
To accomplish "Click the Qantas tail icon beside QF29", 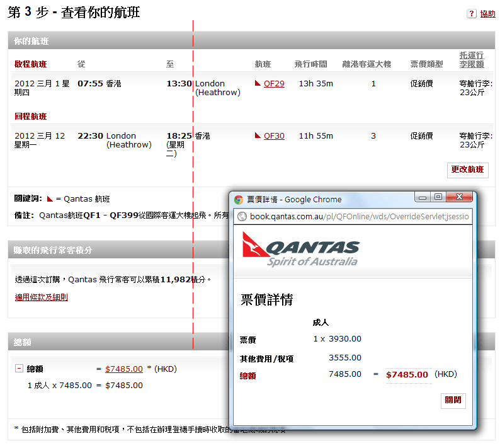I will (258, 83).
